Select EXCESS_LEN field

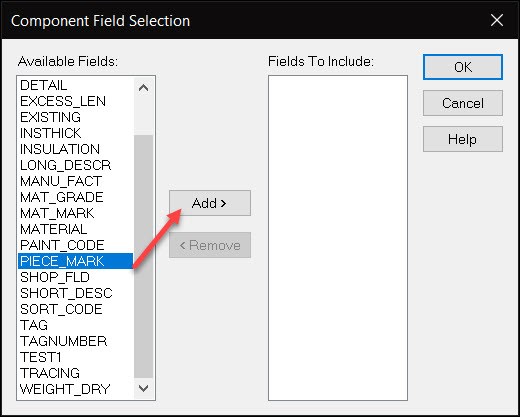tap(76, 101)
